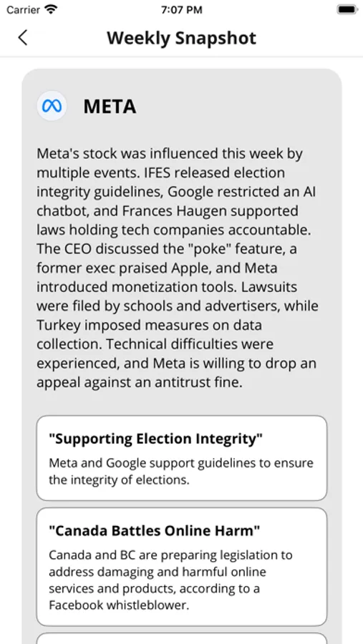Image resolution: width=363 pixels, height=644 pixels.
Task: Tap the "Canada Battles Online Harm" headline text
Action: 154,531
